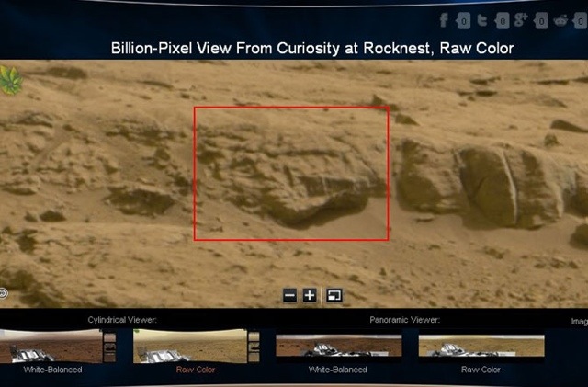
Task: Click the small strip beside the Raw Color cylindrical thumbnail
Action: (254, 346)
